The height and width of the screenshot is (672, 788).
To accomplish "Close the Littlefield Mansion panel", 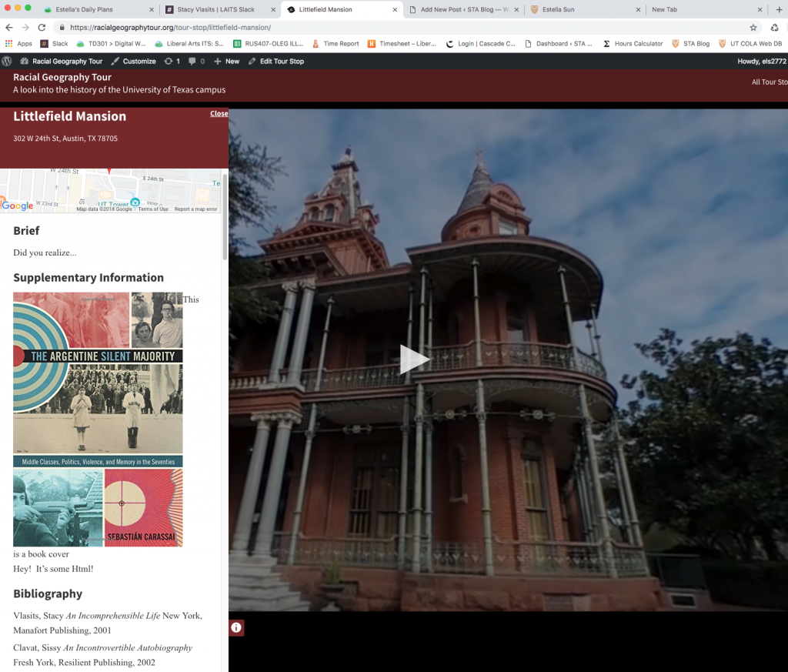I will pyautogui.click(x=219, y=113).
